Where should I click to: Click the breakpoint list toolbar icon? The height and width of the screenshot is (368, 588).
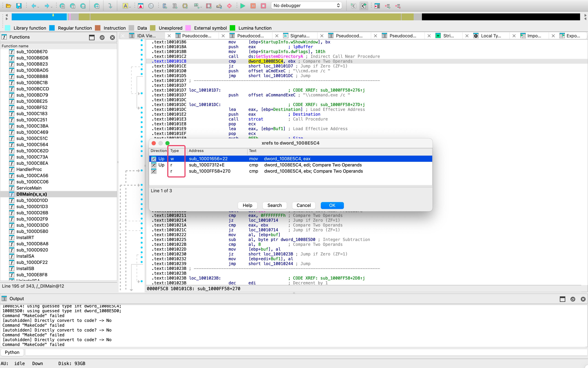coord(377,6)
